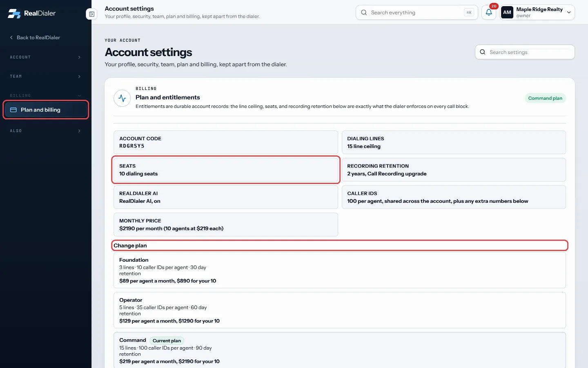The image size is (588, 368).
Task: Expand the TEAM sidebar section
Action: 45,76
